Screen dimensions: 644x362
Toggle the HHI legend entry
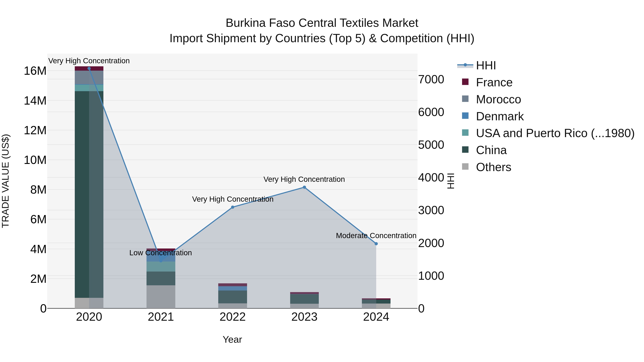477,65
